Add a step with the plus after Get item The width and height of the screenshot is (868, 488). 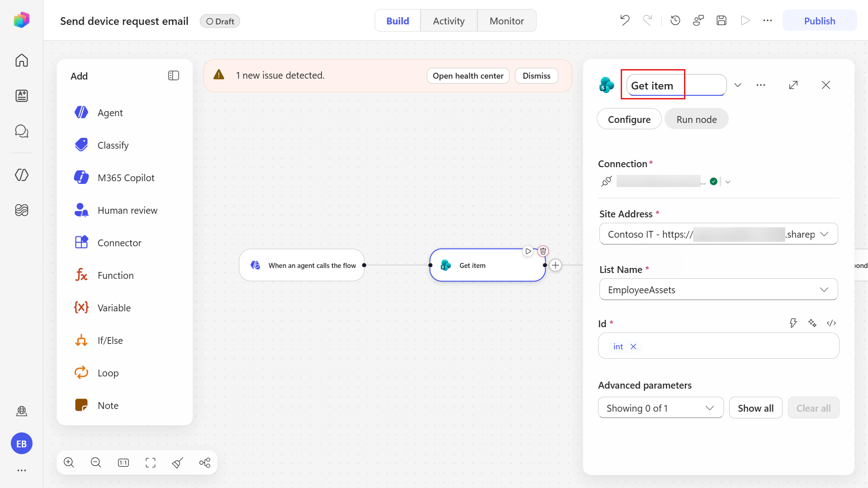[556, 265]
